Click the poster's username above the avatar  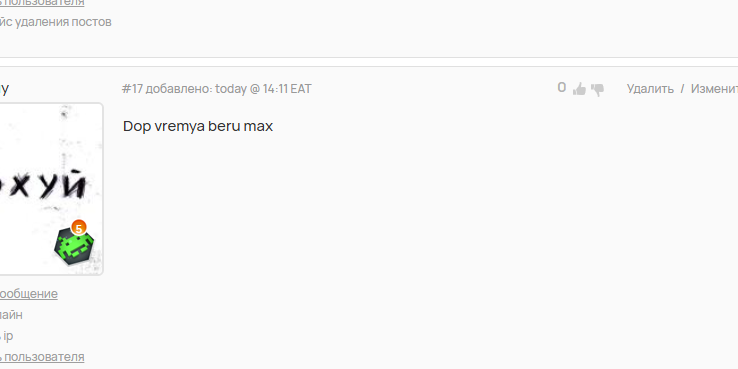tap(4, 88)
